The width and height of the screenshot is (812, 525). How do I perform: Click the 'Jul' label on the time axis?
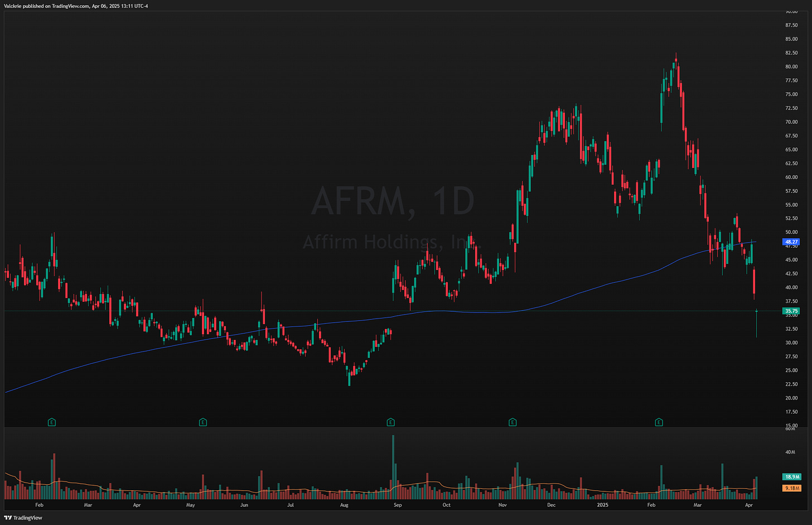point(291,505)
